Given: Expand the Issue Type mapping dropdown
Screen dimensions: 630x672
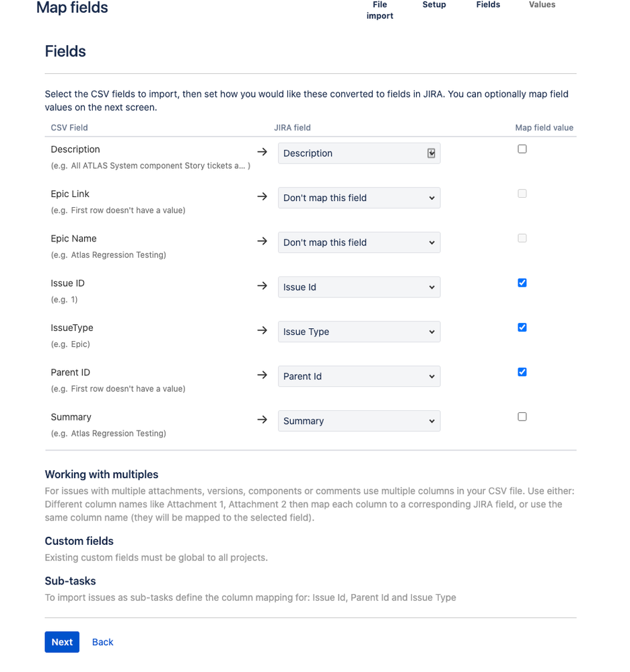Looking at the screenshot, I should point(359,332).
